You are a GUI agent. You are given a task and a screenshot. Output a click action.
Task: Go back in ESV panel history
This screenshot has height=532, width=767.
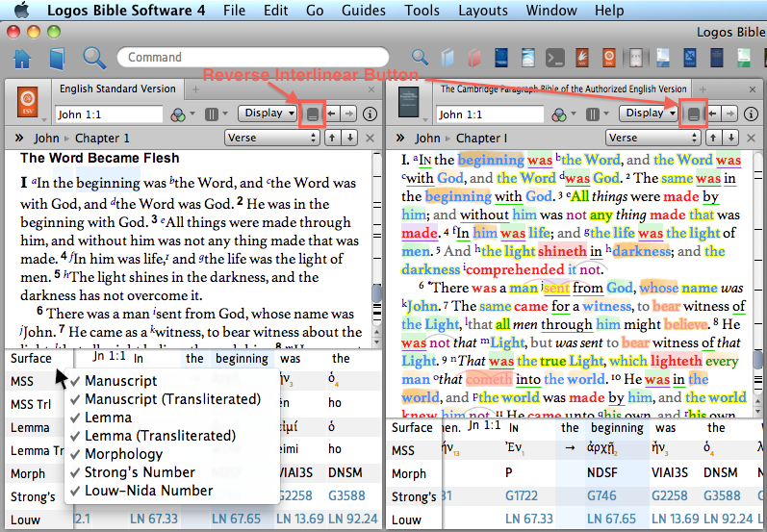click(332, 114)
